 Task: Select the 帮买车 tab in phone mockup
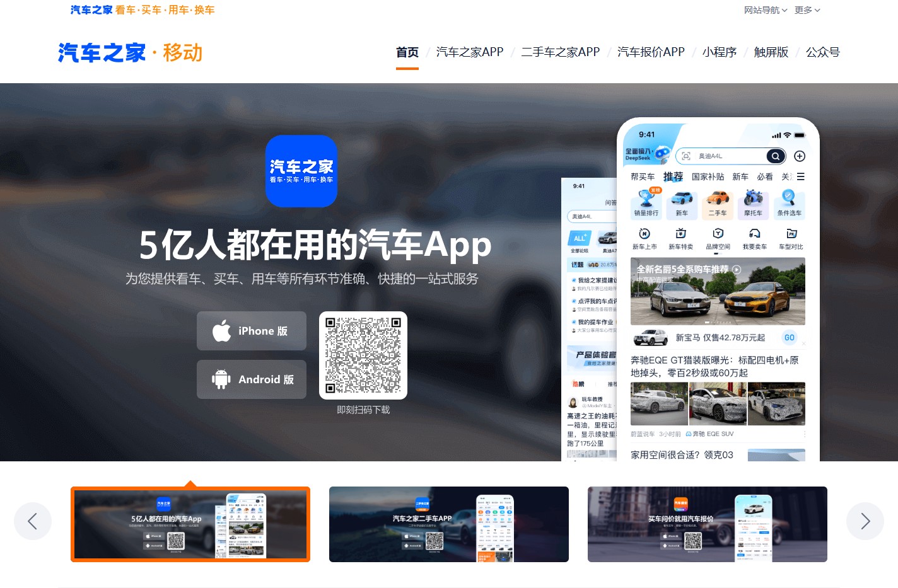tap(643, 177)
